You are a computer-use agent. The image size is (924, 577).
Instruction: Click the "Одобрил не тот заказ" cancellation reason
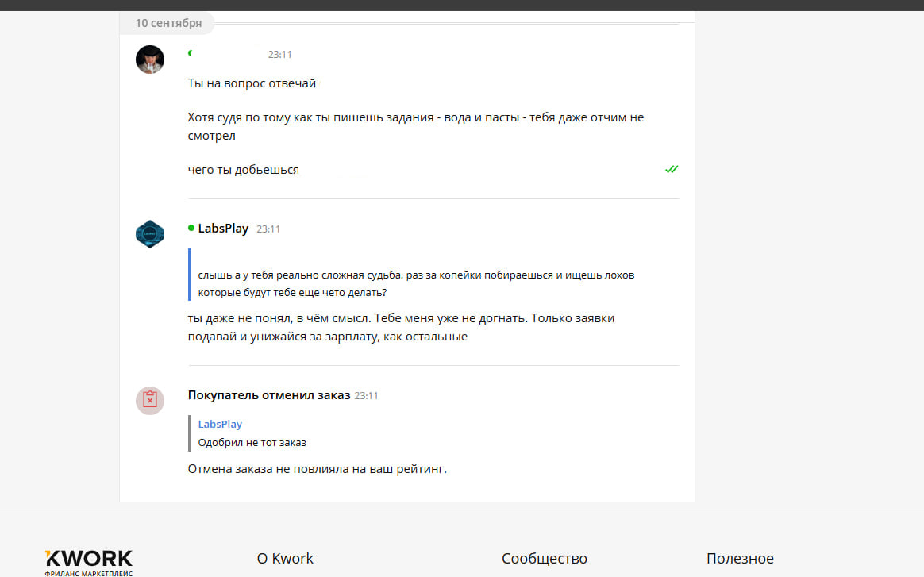252,442
